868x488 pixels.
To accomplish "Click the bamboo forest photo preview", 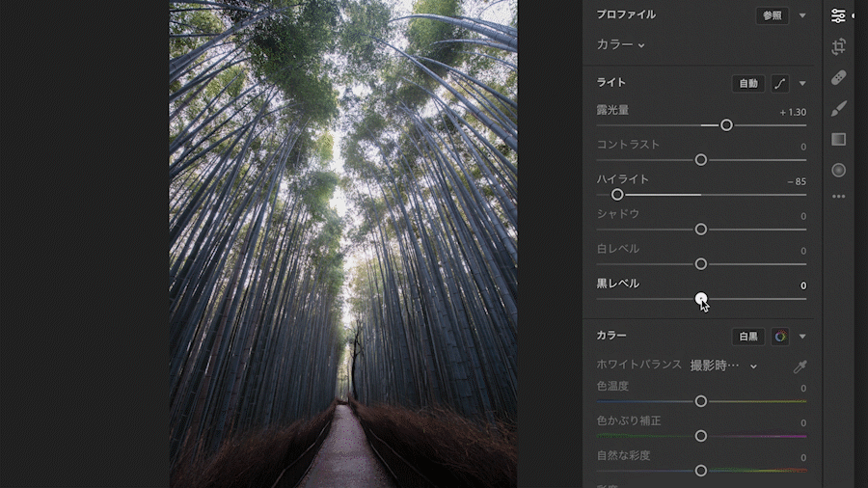I will click(x=343, y=244).
